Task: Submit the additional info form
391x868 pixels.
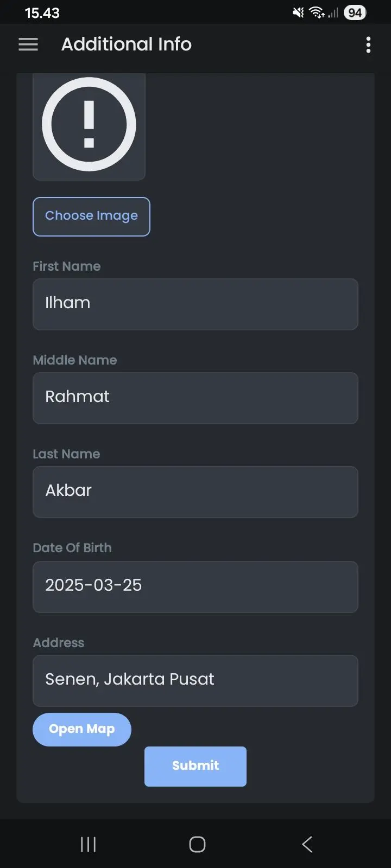Action: tap(195, 766)
